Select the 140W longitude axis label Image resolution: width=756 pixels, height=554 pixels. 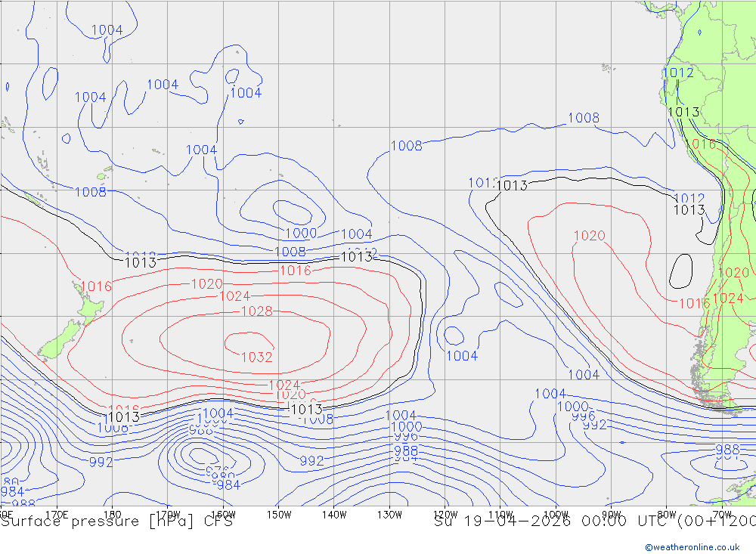point(334,515)
